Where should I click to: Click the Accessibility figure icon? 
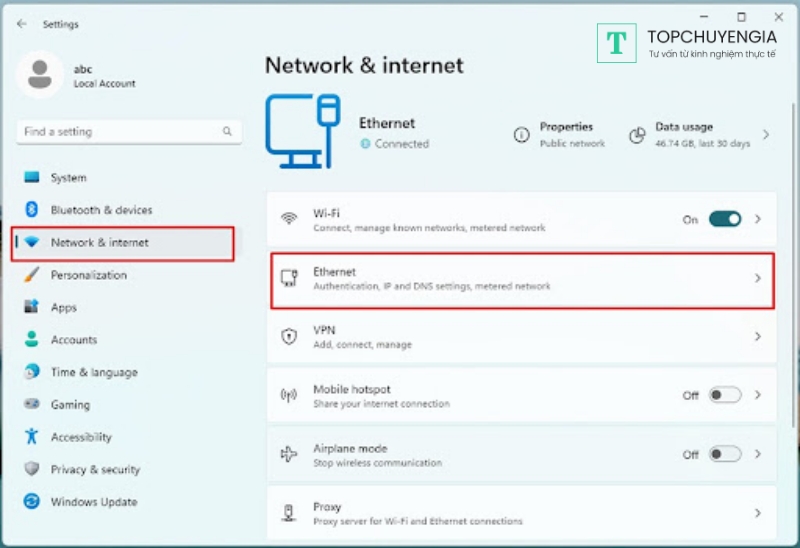[32, 437]
